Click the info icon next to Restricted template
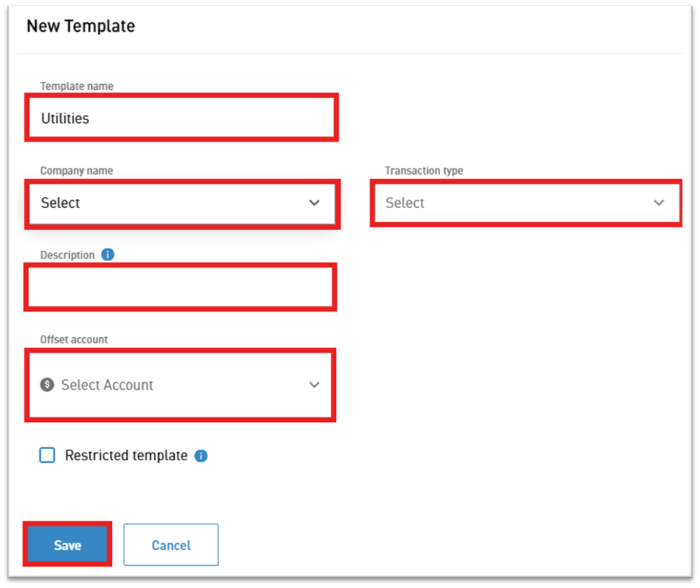This screenshot has height=588, width=700. pyautogui.click(x=201, y=455)
